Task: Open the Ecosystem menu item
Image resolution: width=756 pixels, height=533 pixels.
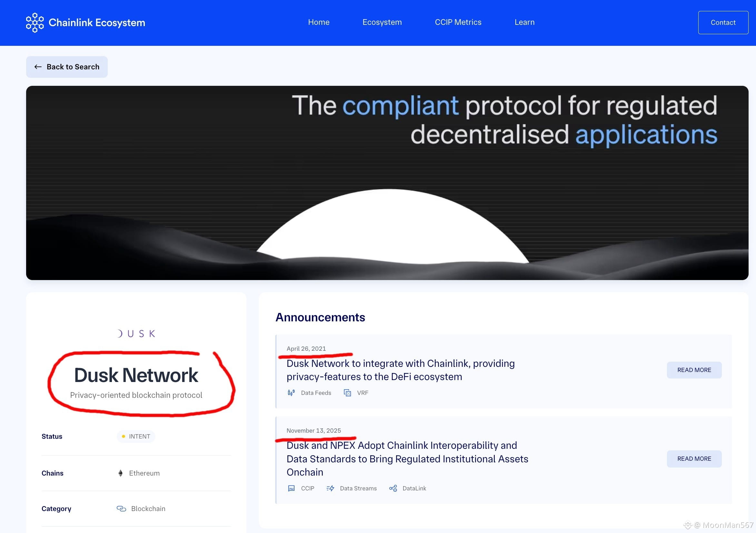Action: click(x=382, y=22)
